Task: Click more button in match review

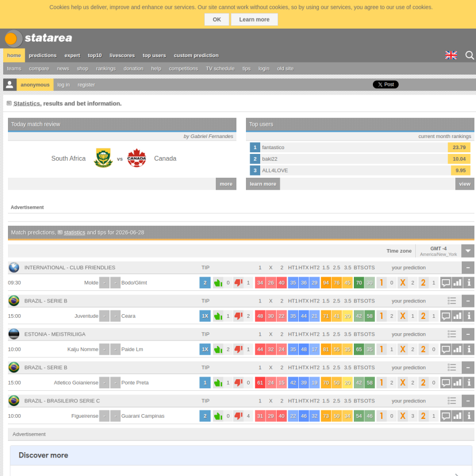Action: (x=226, y=184)
